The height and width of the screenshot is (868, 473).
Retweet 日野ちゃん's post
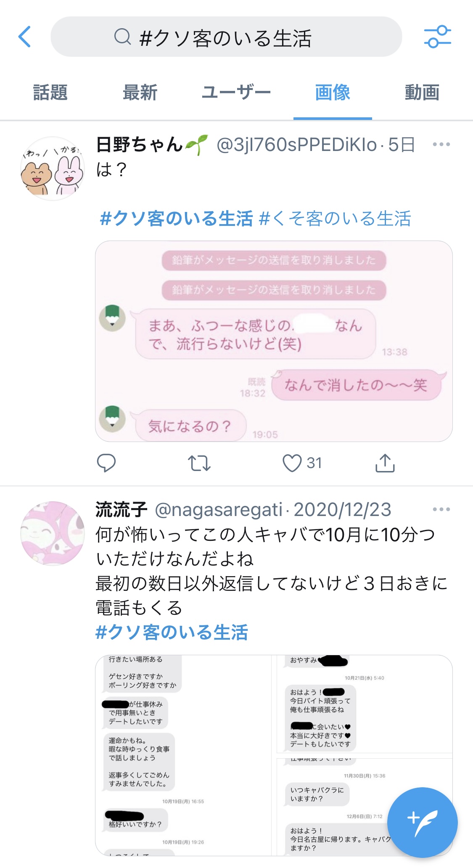pyautogui.click(x=199, y=463)
